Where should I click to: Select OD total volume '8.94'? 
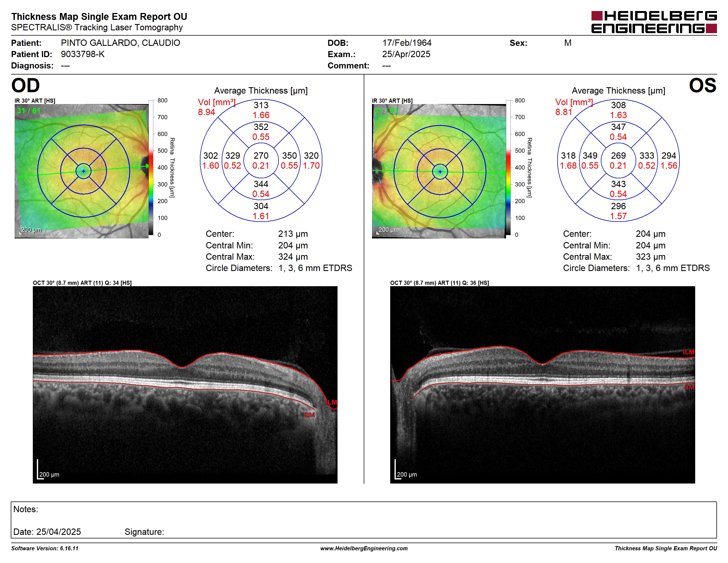206,112
